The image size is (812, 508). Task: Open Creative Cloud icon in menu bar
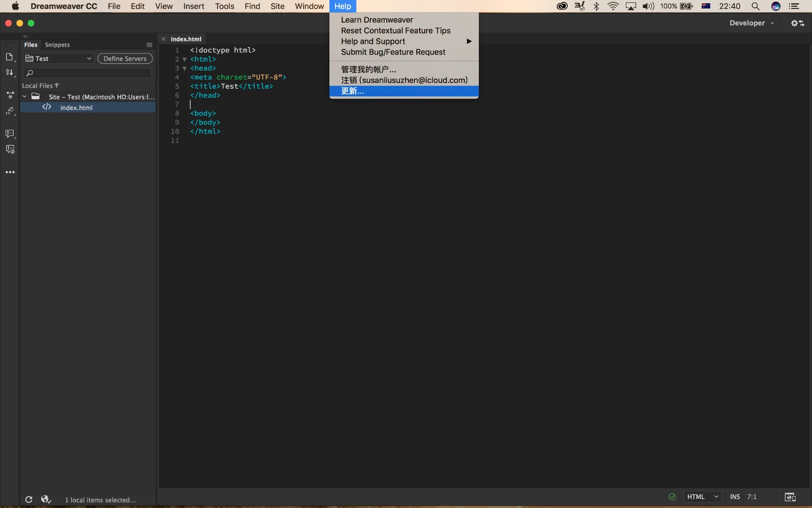[x=562, y=6]
